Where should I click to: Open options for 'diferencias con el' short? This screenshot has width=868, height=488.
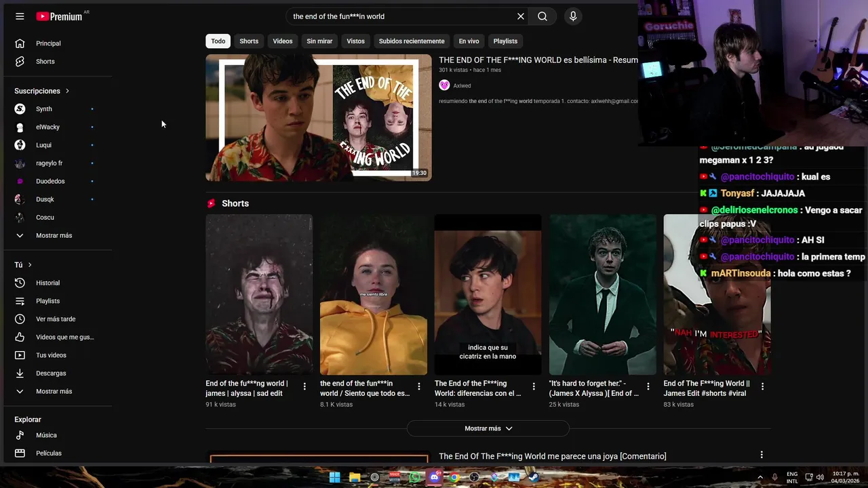[534, 386]
